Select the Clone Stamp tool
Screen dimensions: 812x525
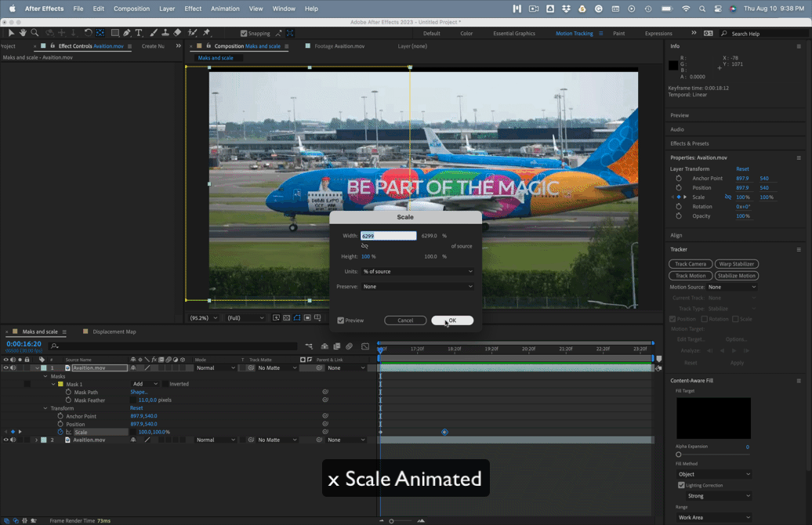[165, 33]
